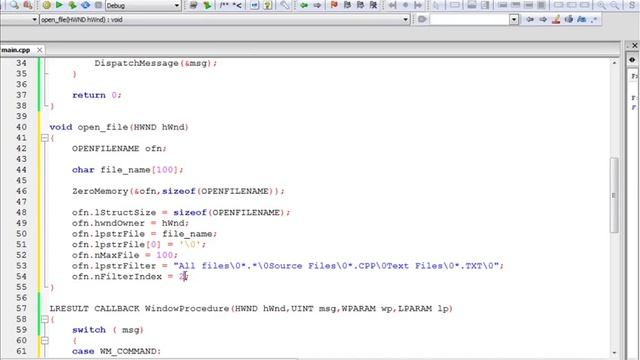Toggle search selected text only icon
The width and height of the screenshot is (640, 360).
pyautogui.click(x=569, y=19)
